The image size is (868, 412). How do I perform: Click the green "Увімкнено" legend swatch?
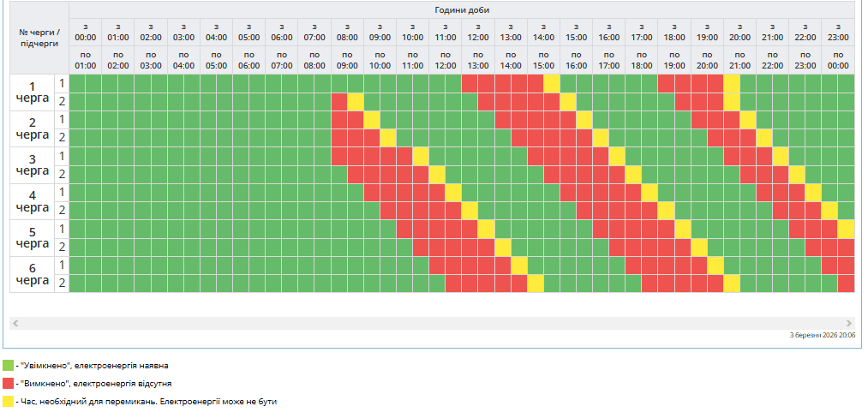click(x=8, y=366)
